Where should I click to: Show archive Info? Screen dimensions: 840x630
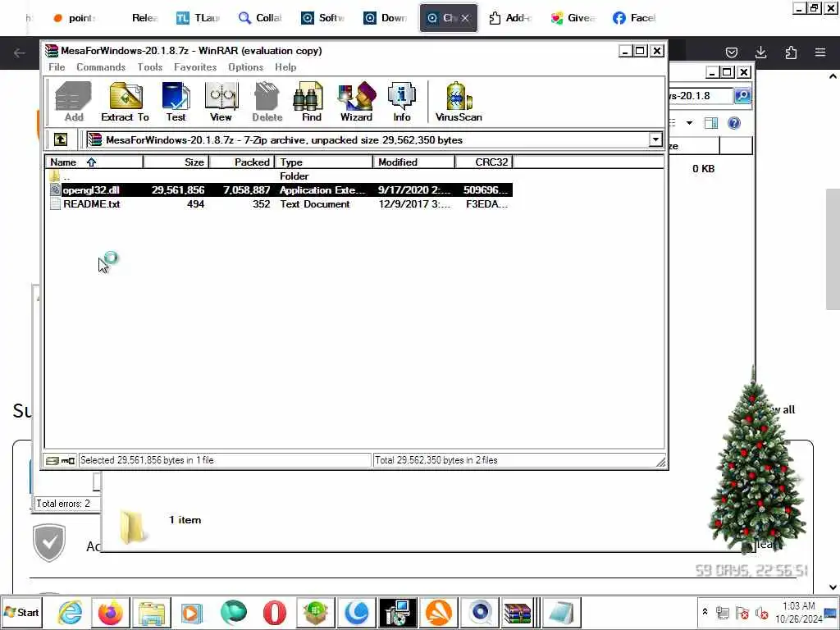coord(402,102)
